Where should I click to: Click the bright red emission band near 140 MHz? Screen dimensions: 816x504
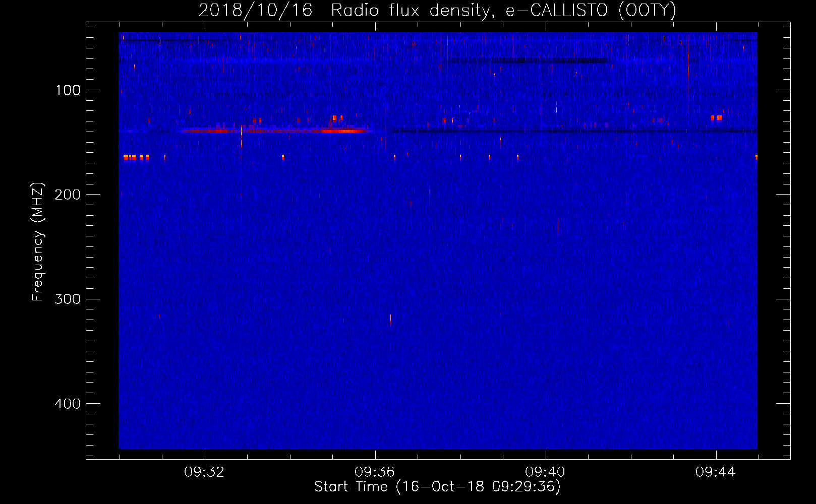tap(275, 131)
